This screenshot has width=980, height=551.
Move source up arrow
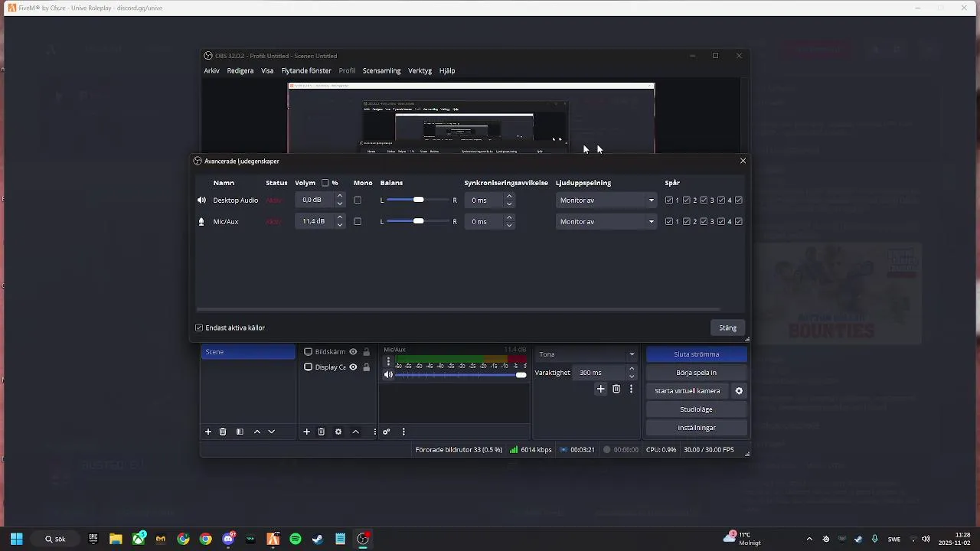click(355, 432)
